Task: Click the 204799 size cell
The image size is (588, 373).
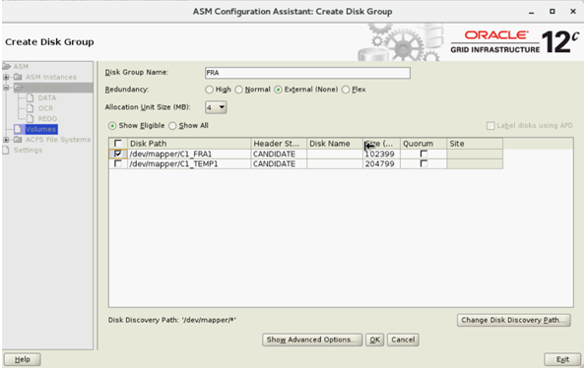Action: coord(381,164)
